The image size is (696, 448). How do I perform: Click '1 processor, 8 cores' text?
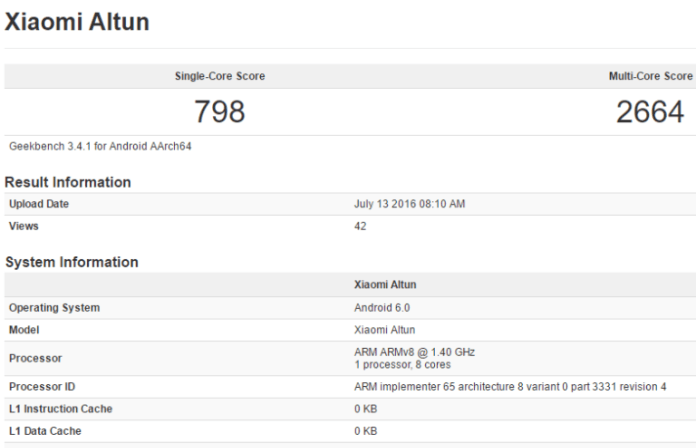(402, 365)
